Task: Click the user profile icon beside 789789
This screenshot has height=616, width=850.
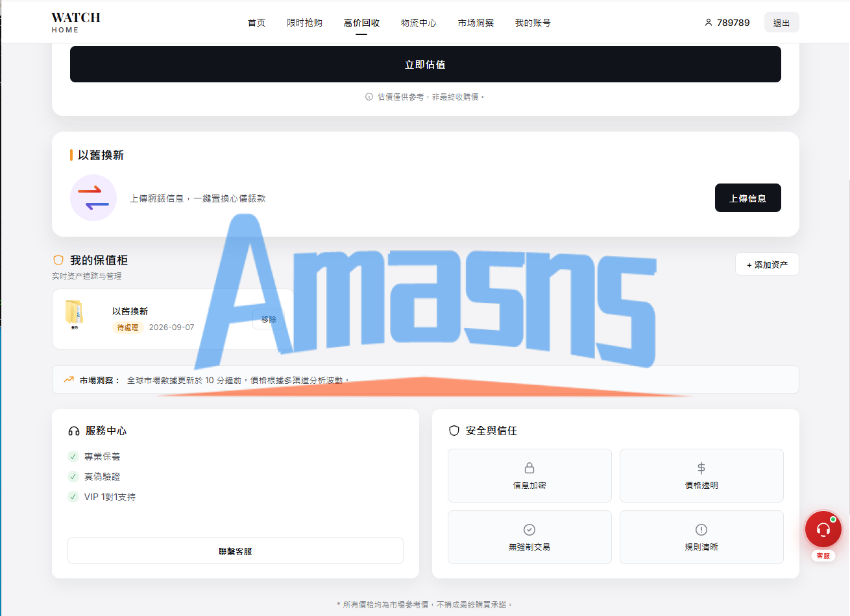Action: click(708, 23)
